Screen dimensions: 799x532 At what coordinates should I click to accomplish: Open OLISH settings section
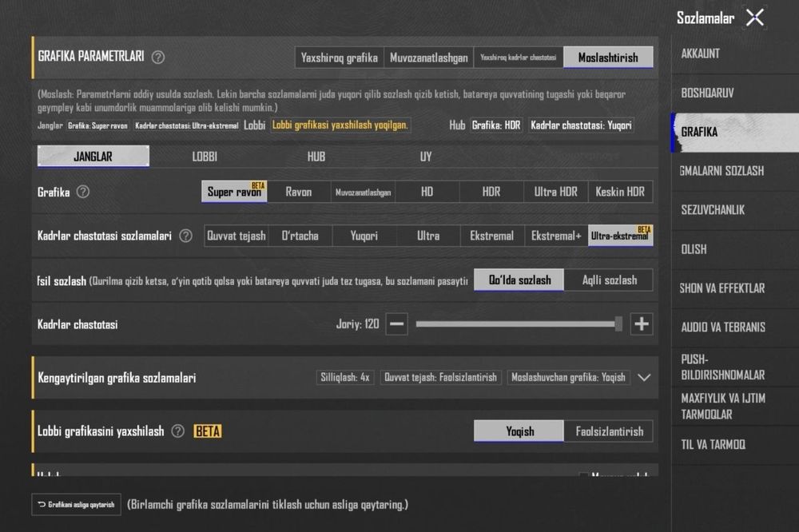click(735, 249)
